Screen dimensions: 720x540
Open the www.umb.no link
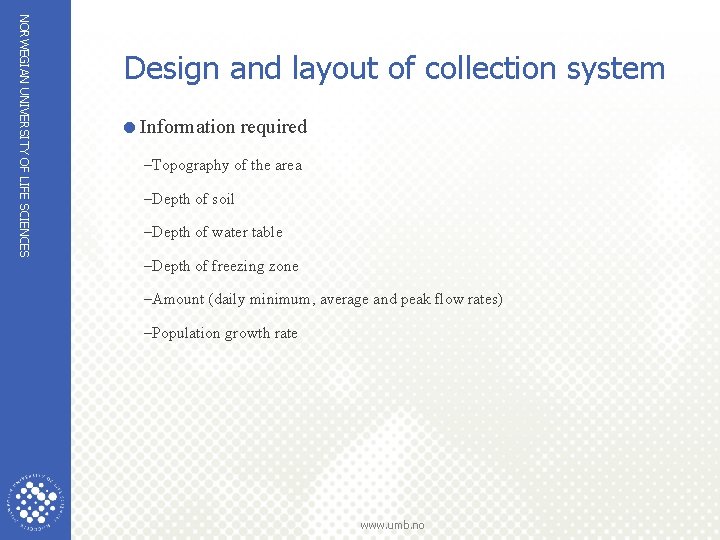392,525
